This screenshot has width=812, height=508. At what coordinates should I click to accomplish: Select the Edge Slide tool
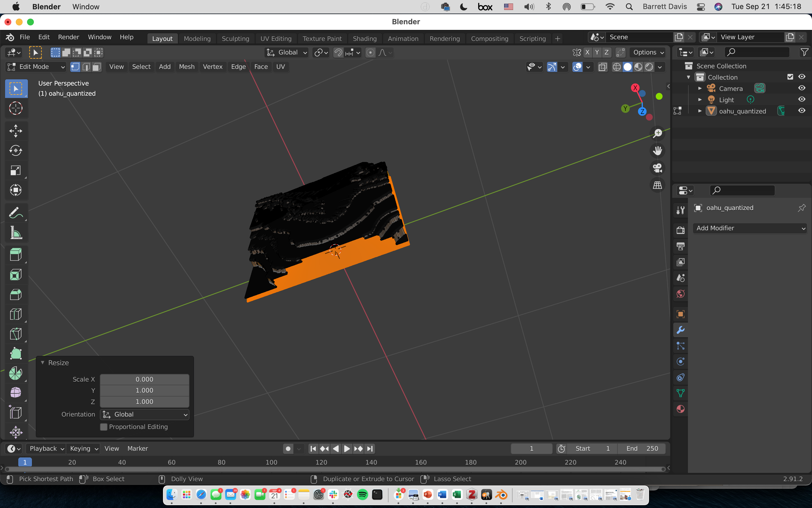click(16, 413)
